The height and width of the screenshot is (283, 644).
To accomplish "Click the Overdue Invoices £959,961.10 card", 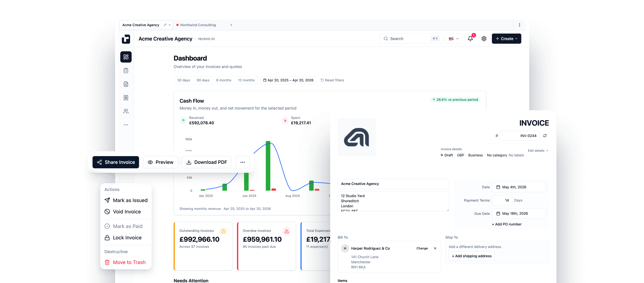I will [267, 246].
